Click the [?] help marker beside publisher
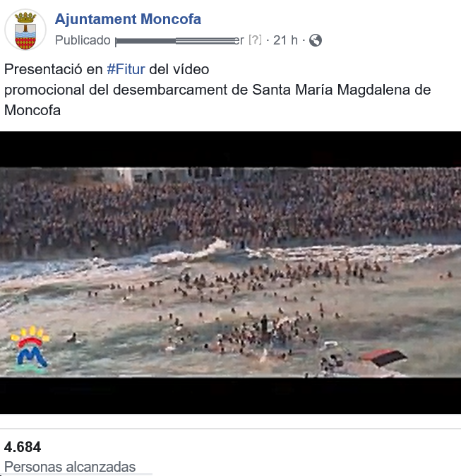 click(x=255, y=40)
